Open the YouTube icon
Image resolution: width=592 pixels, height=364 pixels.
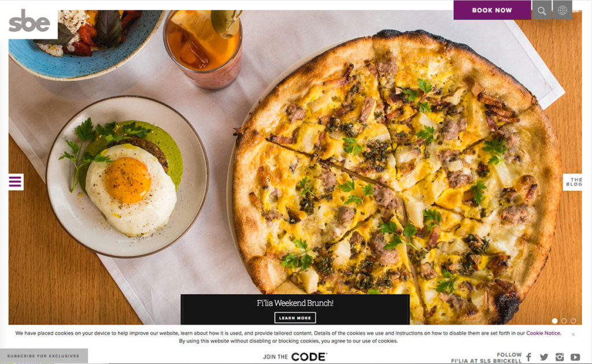pos(575,357)
